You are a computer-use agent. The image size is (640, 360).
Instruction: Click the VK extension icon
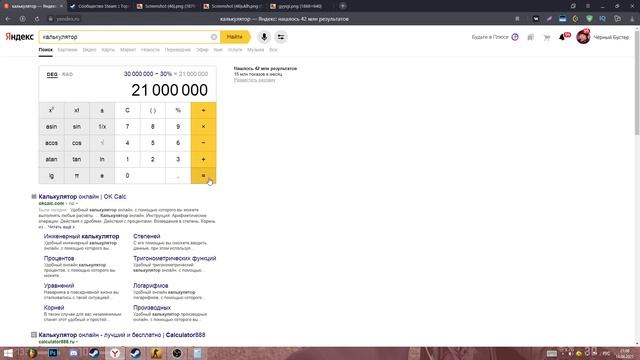click(536, 19)
